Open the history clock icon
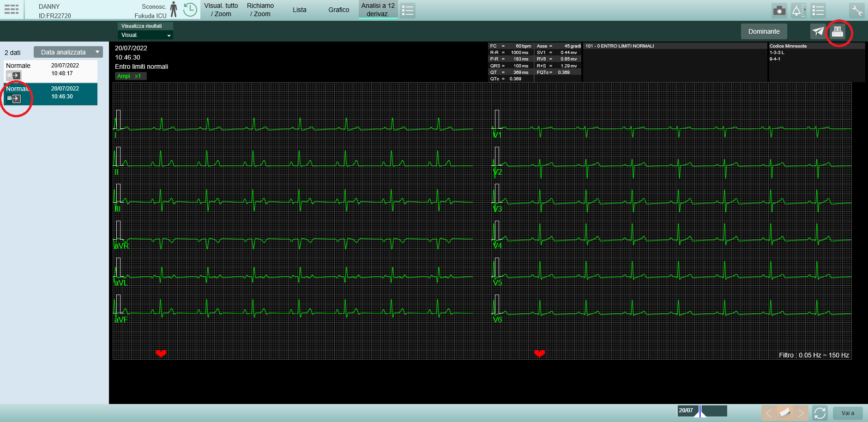 coord(190,9)
